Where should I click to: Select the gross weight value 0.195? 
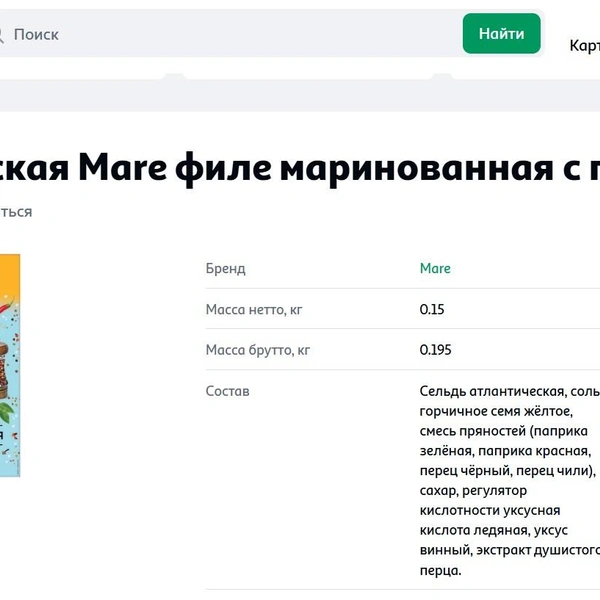435,350
